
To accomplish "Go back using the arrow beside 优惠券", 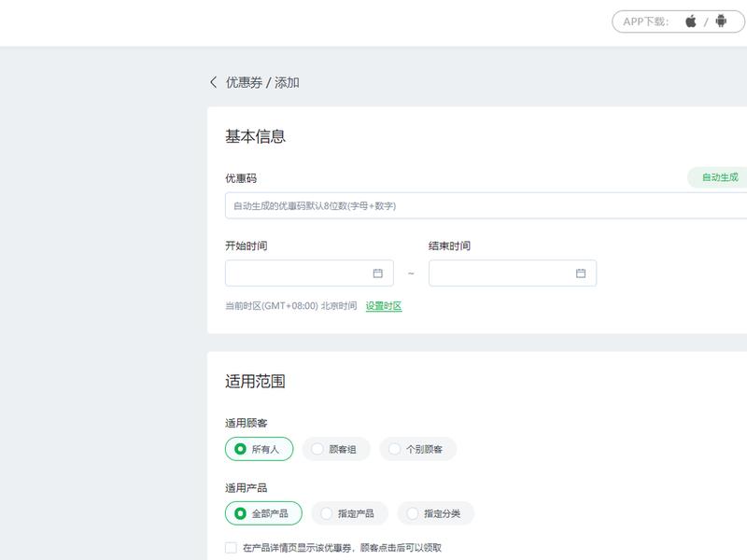I will point(214,82).
